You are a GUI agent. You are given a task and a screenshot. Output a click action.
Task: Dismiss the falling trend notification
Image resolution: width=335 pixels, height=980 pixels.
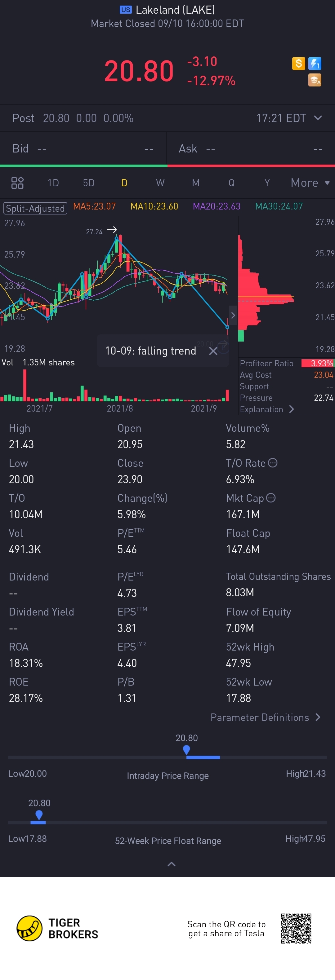point(213,351)
